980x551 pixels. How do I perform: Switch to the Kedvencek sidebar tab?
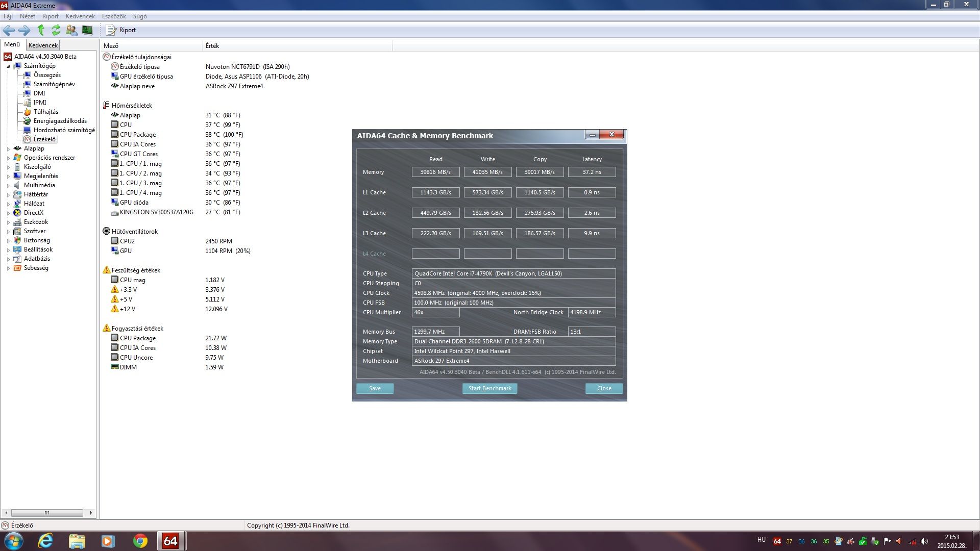point(43,45)
